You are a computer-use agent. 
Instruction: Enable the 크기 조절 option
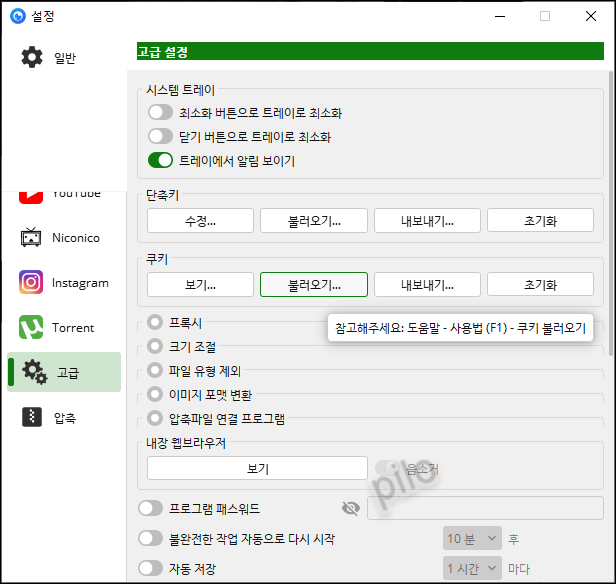(x=155, y=346)
